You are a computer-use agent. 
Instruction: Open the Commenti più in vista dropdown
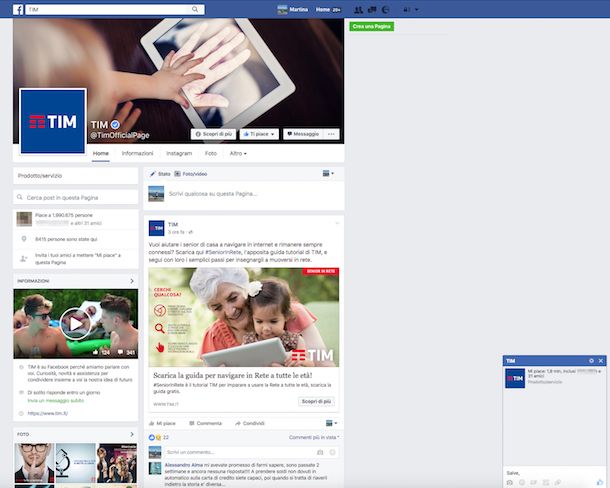point(314,437)
